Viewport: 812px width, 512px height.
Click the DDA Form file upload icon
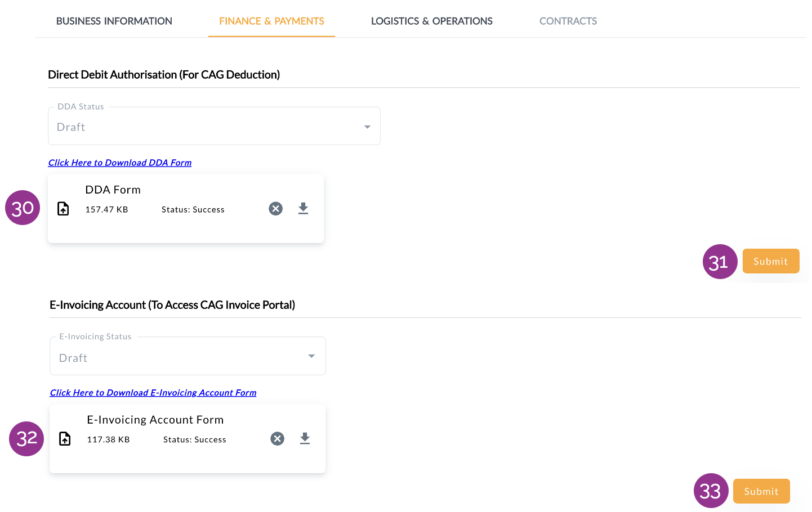pos(64,209)
